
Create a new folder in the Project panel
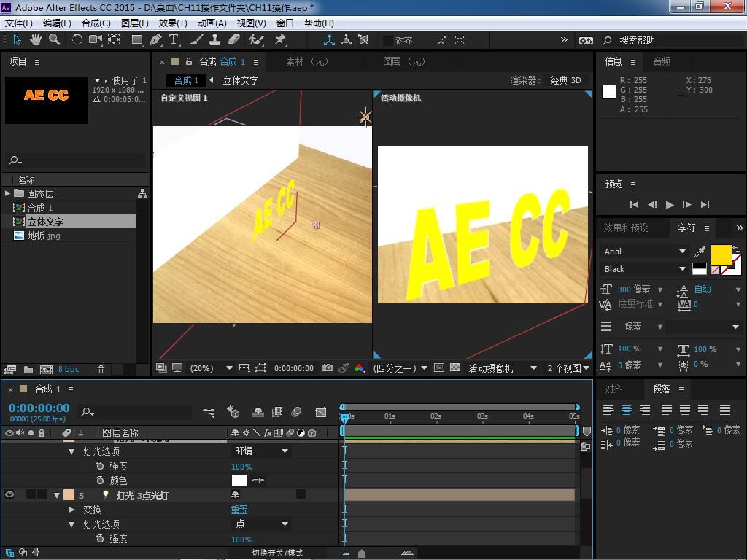28,369
